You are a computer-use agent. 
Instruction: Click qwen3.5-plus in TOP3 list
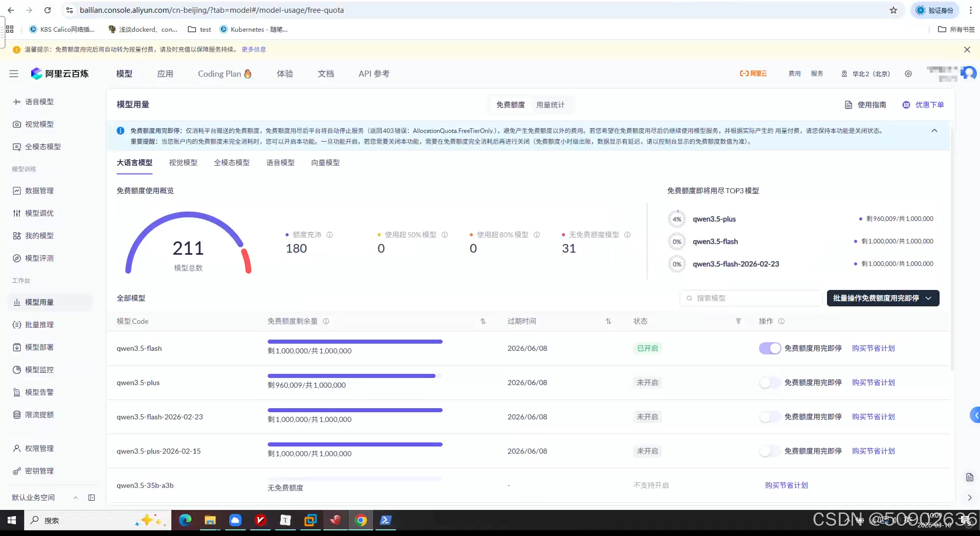tap(714, 219)
